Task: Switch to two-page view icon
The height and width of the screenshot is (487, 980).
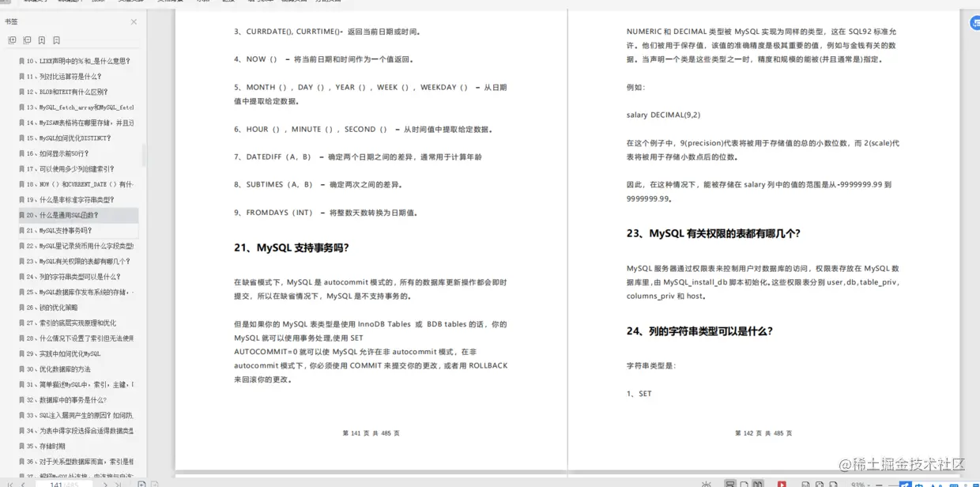Action: [x=758, y=484]
